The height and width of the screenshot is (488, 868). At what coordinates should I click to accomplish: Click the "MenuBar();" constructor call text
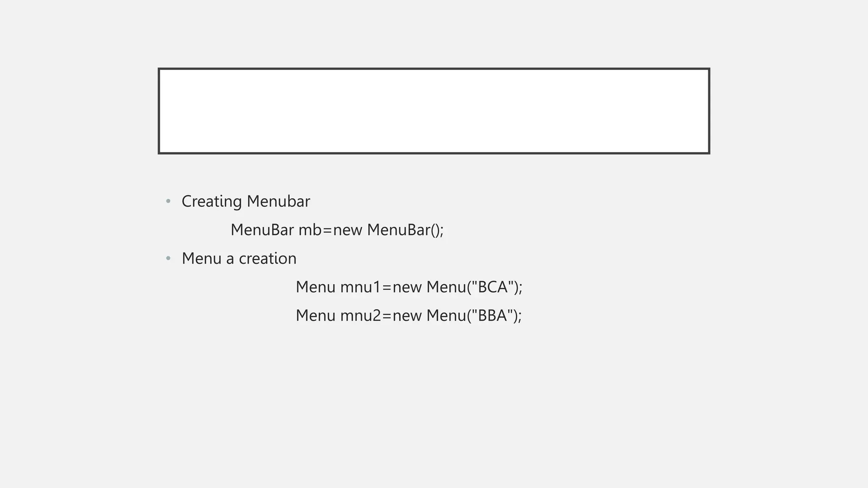point(405,230)
